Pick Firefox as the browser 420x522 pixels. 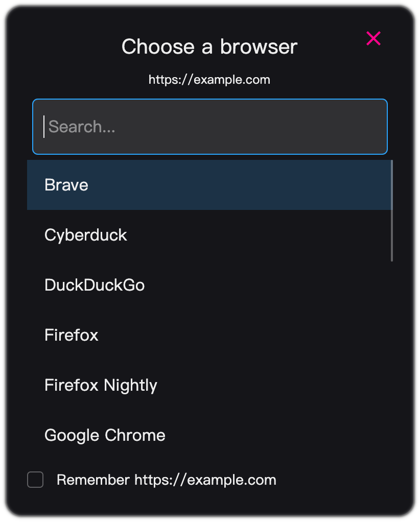click(72, 335)
